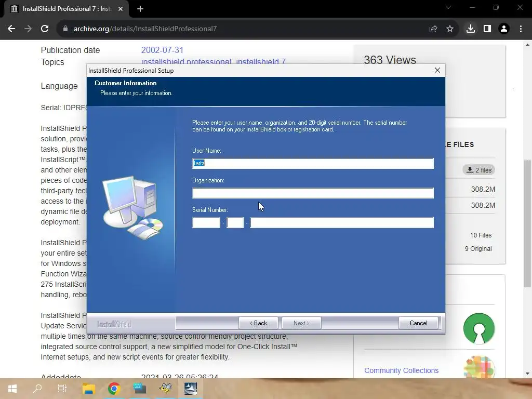This screenshot has width=532, height=399.
Task: Open the installshield 7 topic link
Action: pos(261,61)
